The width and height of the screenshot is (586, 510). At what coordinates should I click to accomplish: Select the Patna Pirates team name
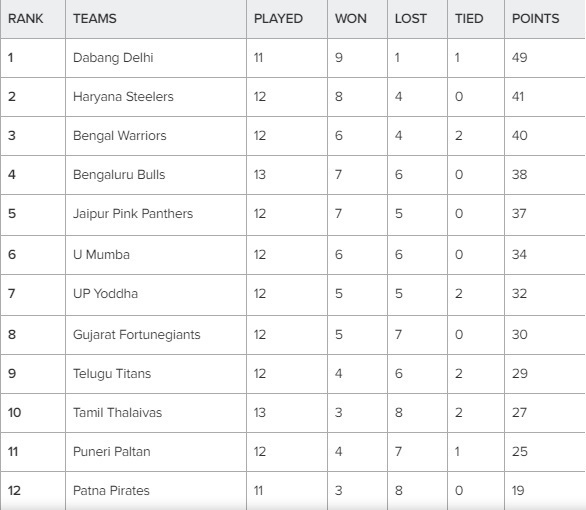[111, 490]
